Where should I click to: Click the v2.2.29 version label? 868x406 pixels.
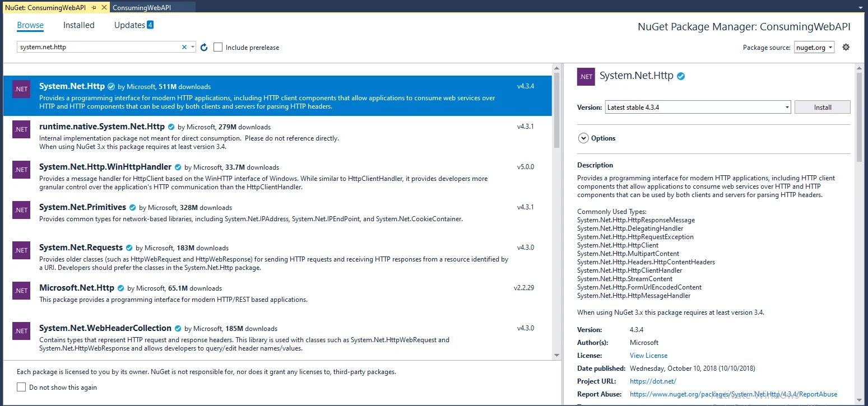(524, 288)
